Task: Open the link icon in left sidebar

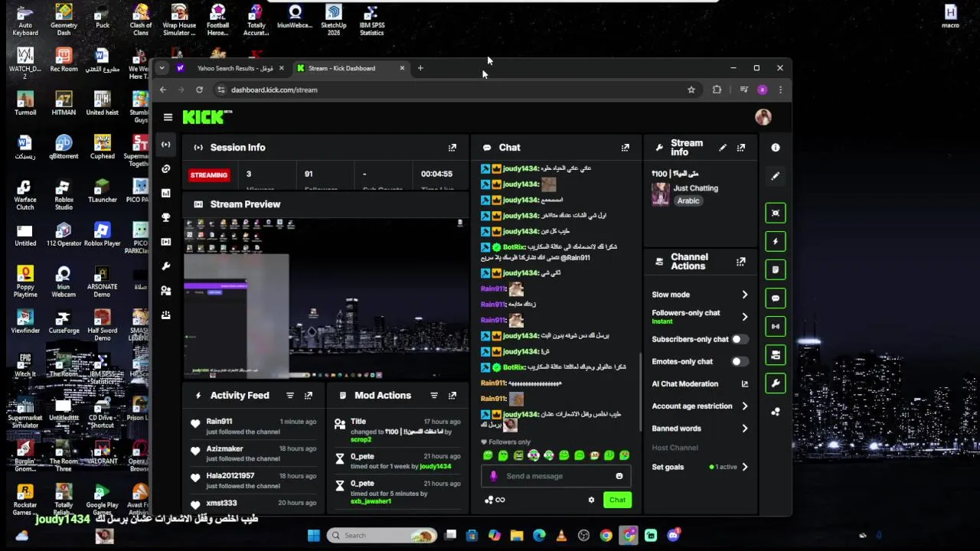Action: tap(166, 169)
